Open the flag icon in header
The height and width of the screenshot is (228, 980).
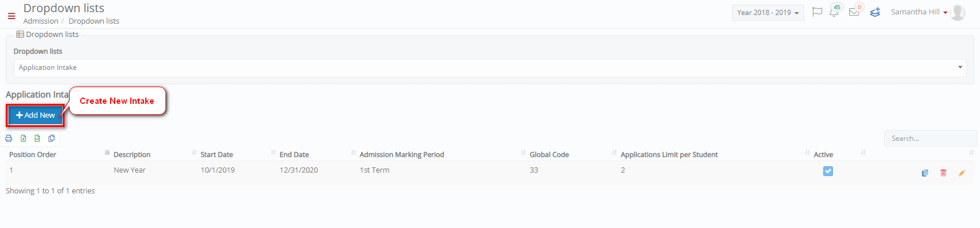[817, 12]
